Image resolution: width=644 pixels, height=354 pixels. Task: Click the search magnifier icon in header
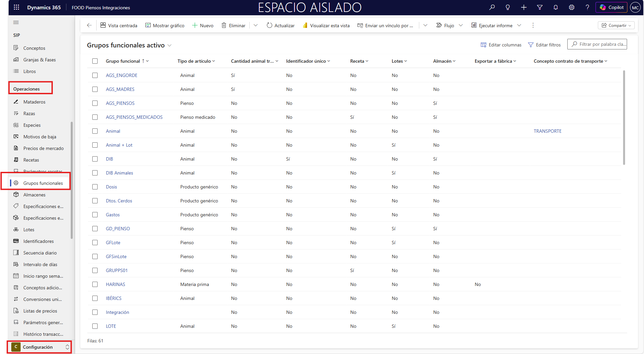click(492, 7)
